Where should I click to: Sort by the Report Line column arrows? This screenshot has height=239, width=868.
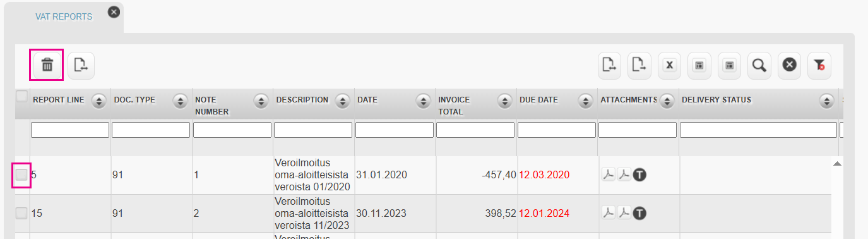98,101
